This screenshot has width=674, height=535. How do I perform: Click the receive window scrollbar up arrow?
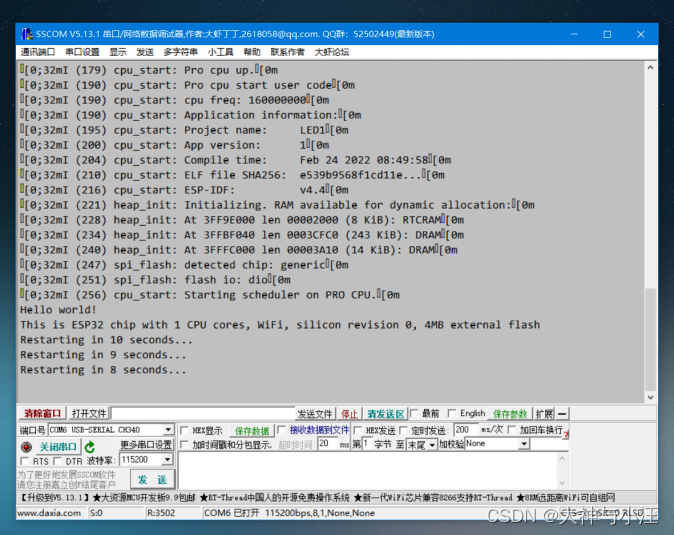click(650, 68)
